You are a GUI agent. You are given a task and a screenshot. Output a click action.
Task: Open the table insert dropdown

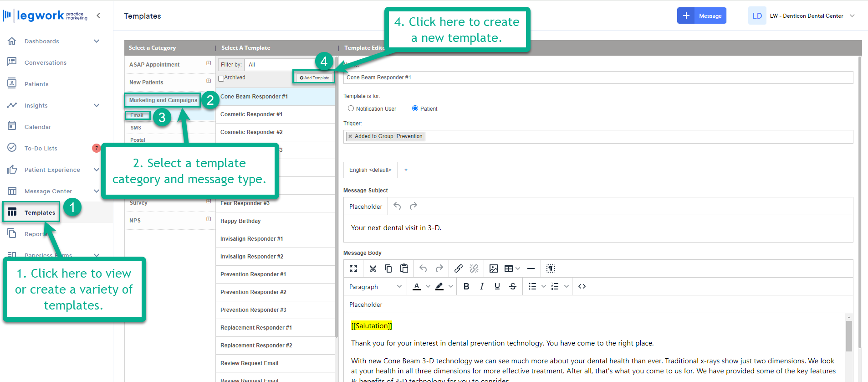click(x=518, y=268)
